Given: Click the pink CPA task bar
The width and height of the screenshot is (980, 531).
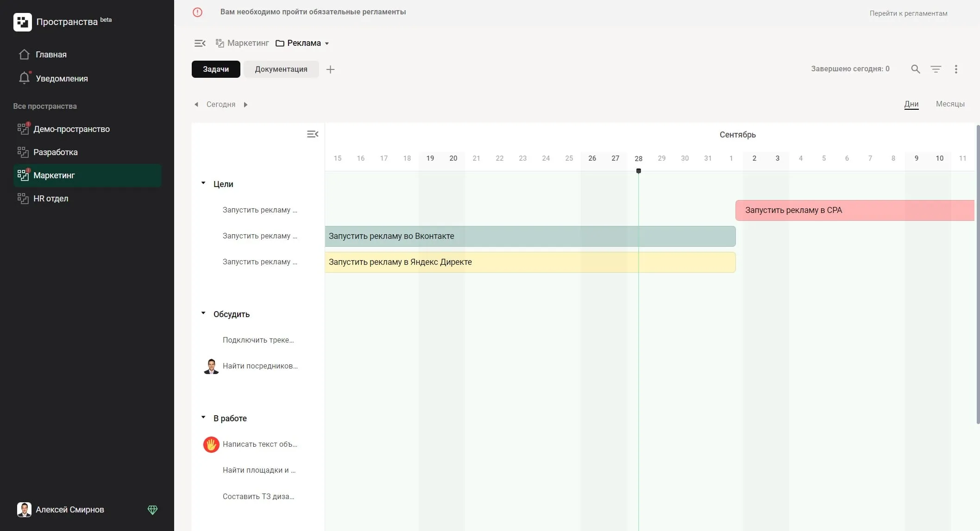Looking at the screenshot, I should (x=854, y=210).
